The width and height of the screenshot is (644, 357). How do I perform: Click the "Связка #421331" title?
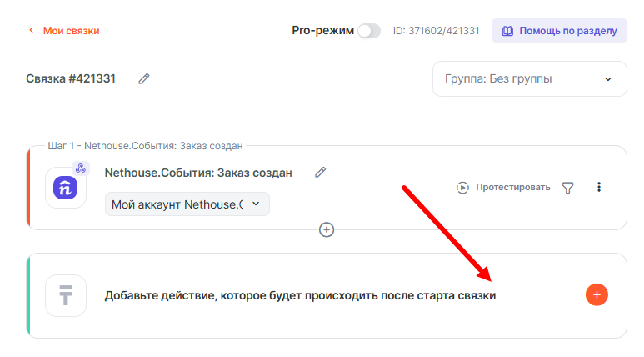(71, 78)
